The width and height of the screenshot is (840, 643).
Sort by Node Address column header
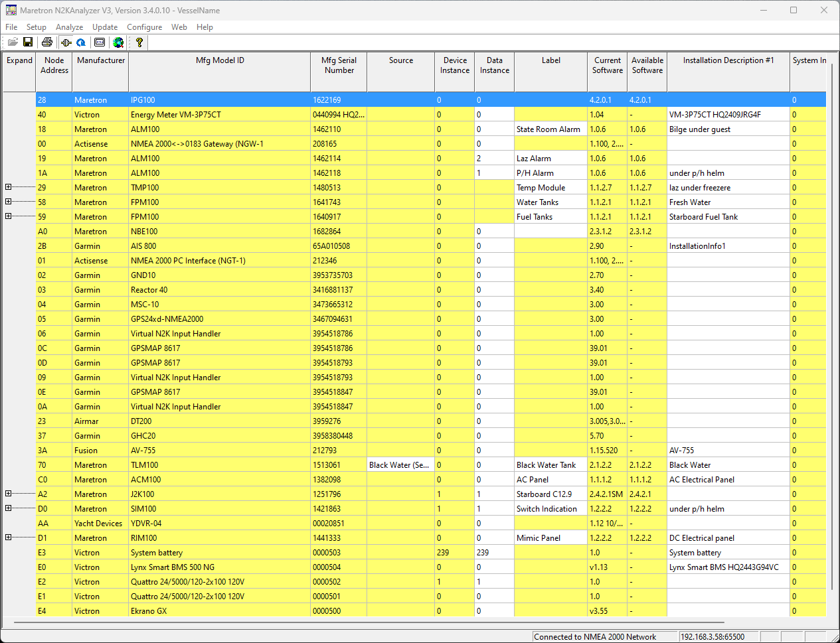click(54, 72)
